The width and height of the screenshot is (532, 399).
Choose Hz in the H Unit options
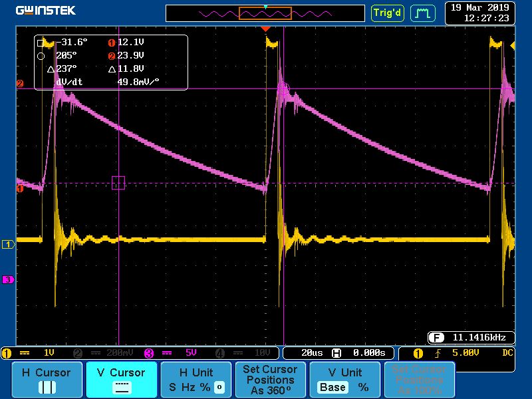pos(187,387)
